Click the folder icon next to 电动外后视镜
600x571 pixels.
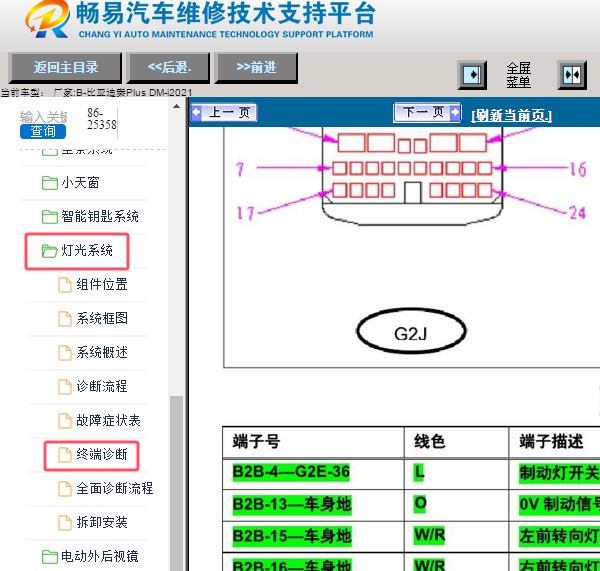click(x=49, y=556)
